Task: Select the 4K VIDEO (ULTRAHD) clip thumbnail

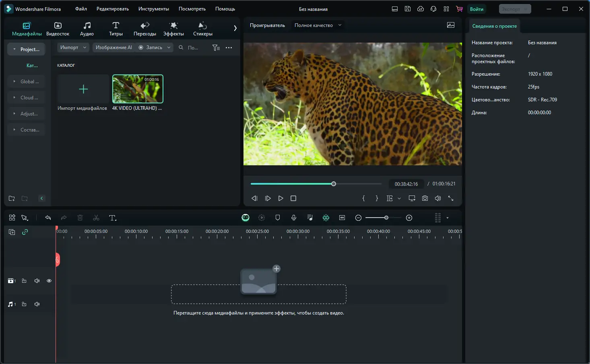Action: 138,89
